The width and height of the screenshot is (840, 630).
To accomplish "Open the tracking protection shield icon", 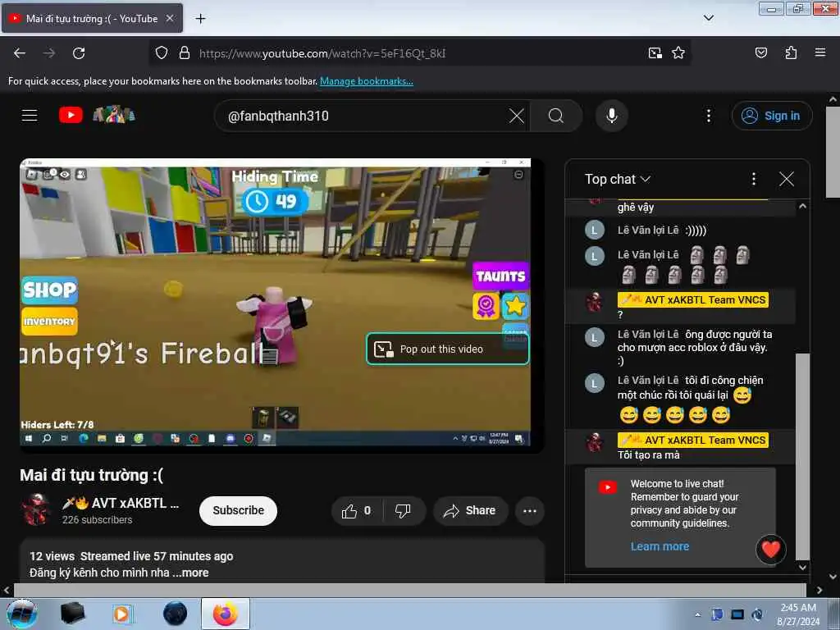I will pyautogui.click(x=162, y=53).
